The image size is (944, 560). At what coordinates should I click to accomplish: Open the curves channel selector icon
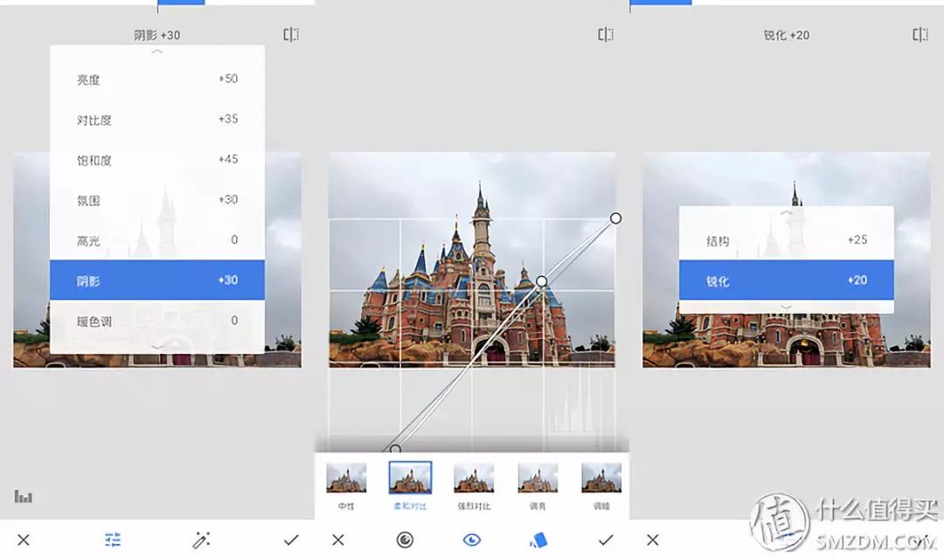(x=405, y=540)
